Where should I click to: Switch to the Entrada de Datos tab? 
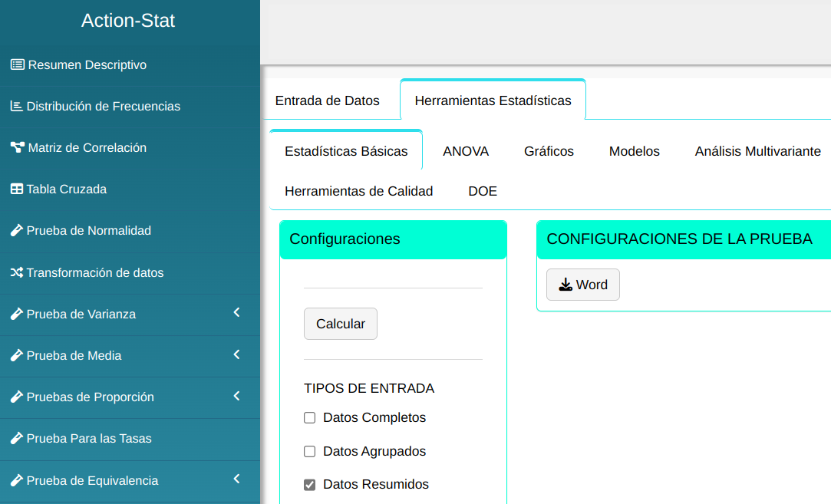click(x=327, y=100)
